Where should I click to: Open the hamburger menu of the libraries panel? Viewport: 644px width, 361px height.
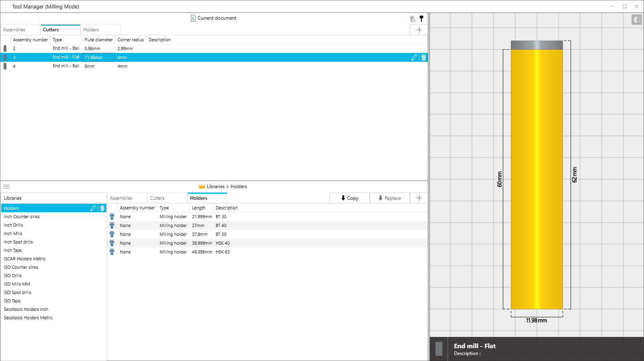click(x=6, y=187)
